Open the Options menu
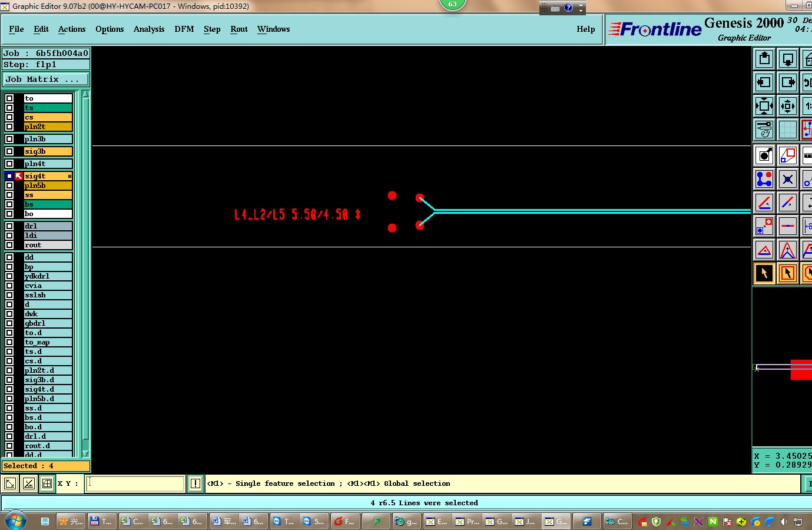Screen dimensions: 812x530 click(110, 29)
